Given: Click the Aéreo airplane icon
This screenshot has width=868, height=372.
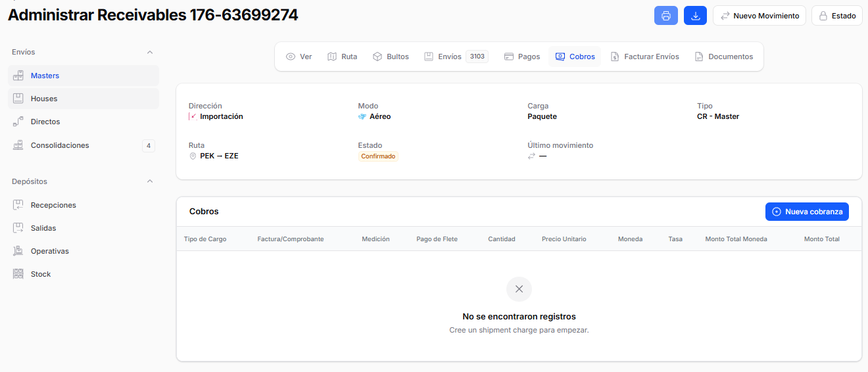Looking at the screenshot, I should pyautogui.click(x=362, y=116).
